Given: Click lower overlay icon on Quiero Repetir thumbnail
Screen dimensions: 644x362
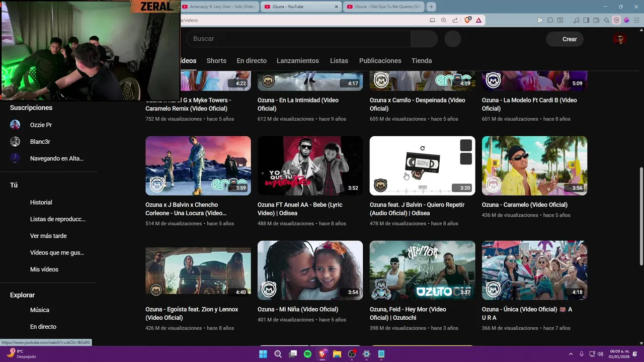Looking at the screenshot, I should tap(466, 159).
